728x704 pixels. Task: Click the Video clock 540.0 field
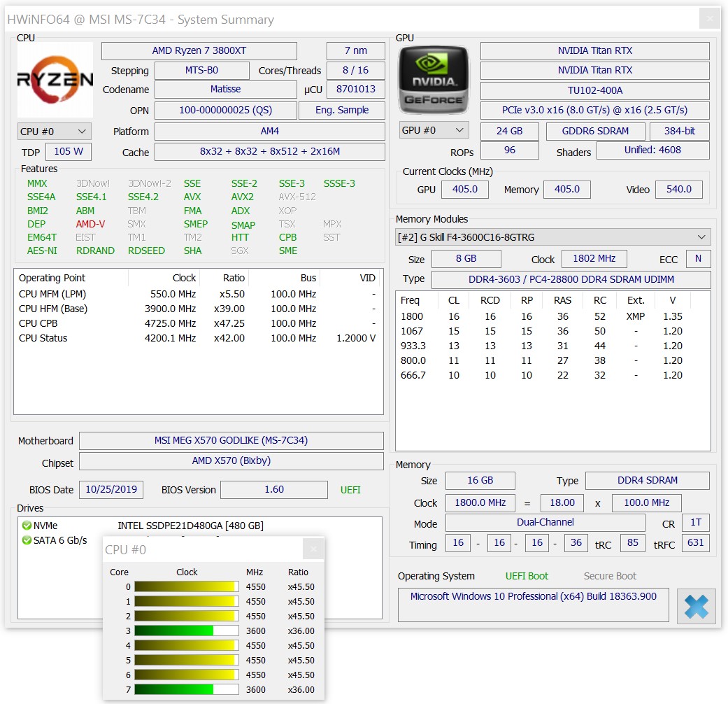coord(679,190)
